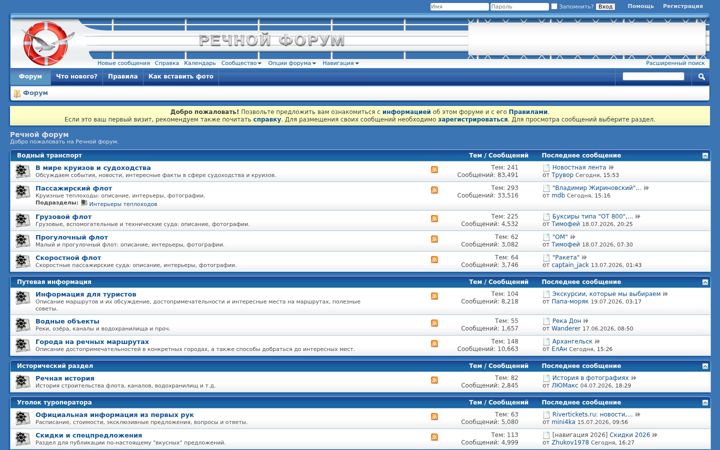The width and height of the screenshot is (720, 450).
Task: Open RSS feed for Города на речных маршрутах
Action: click(x=434, y=344)
